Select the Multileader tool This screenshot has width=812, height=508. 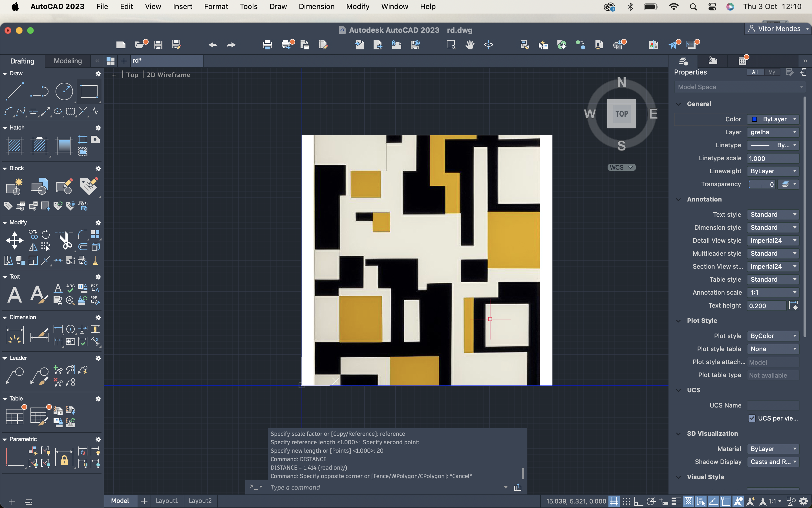14,376
